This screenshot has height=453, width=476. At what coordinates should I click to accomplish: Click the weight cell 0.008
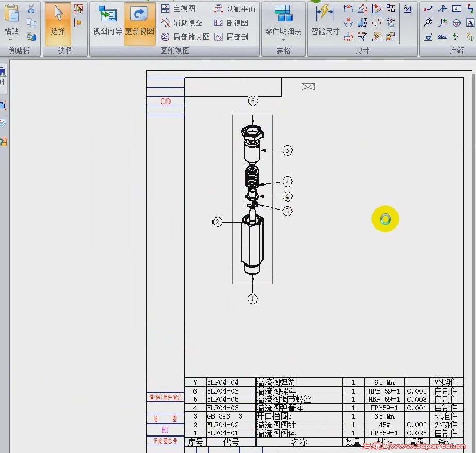tap(417, 399)
